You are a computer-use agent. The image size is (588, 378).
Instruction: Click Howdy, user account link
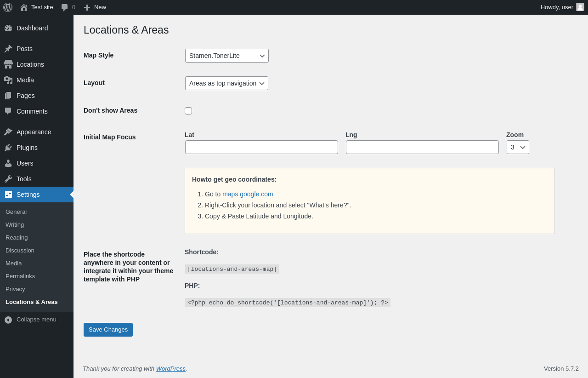(557, 7)
